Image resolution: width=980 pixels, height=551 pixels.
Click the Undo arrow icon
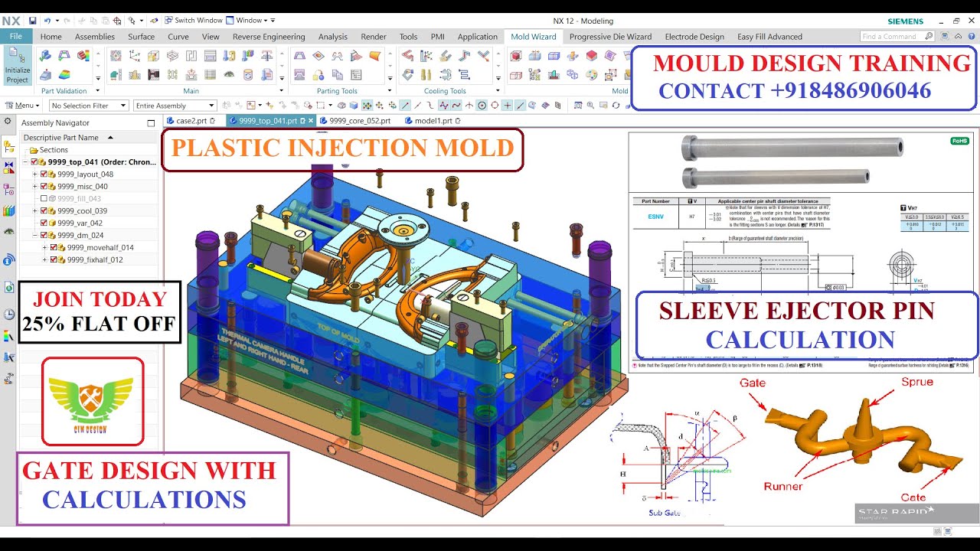pyautogui.click(x=47, y=21)
